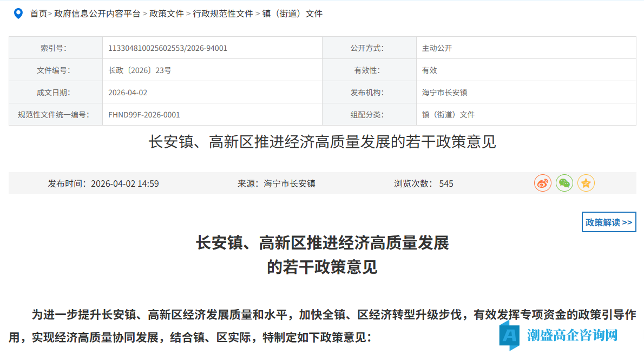Click the 成文日期 label cell
The image size is (644, 354).
[55, 93]
